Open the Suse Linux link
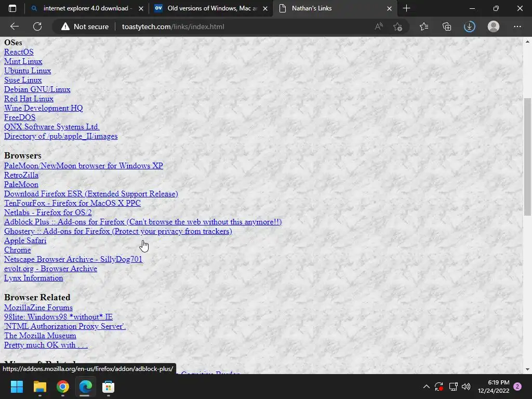 [23, 80]
